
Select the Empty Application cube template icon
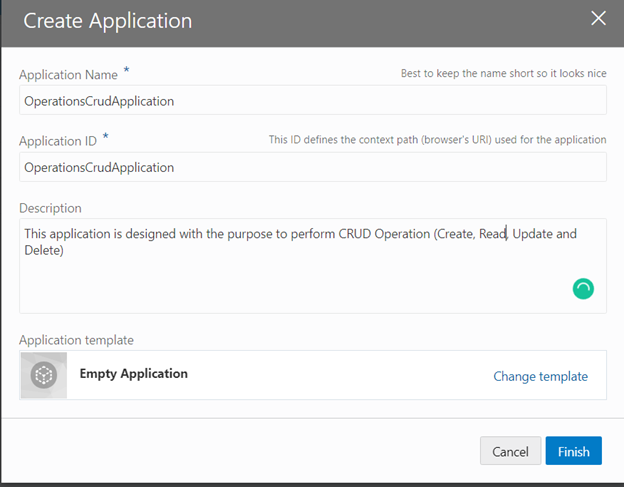click(44, 375)
